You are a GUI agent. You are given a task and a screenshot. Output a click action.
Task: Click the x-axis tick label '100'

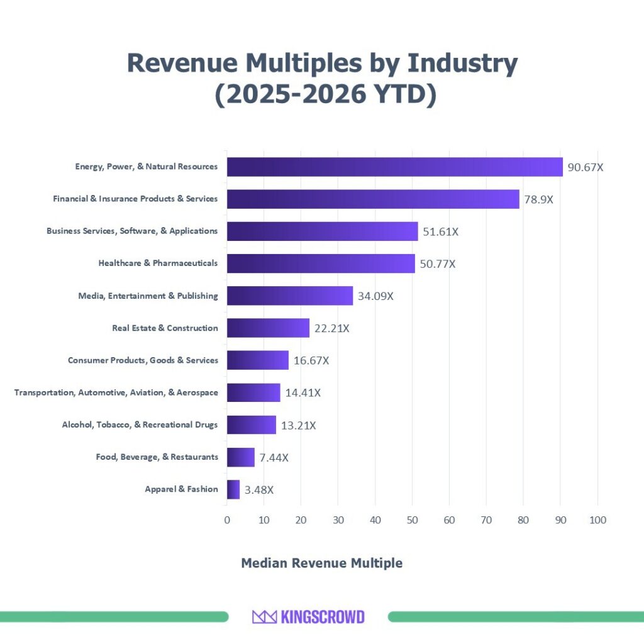pos(598,520)
